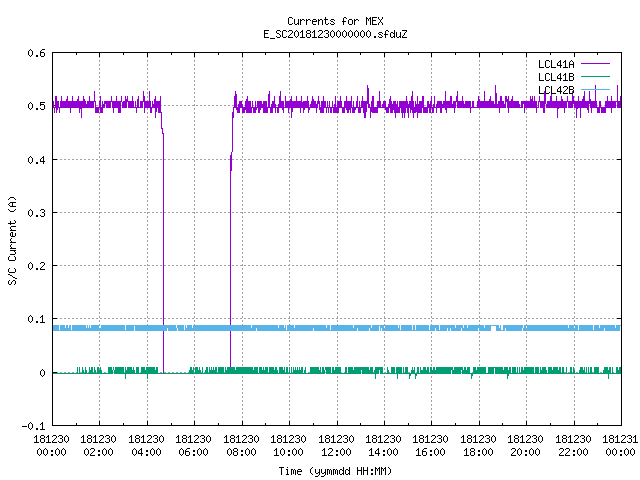
Task: Click the x-axis time label '22:00'
Action: click(x=573, y=452)
